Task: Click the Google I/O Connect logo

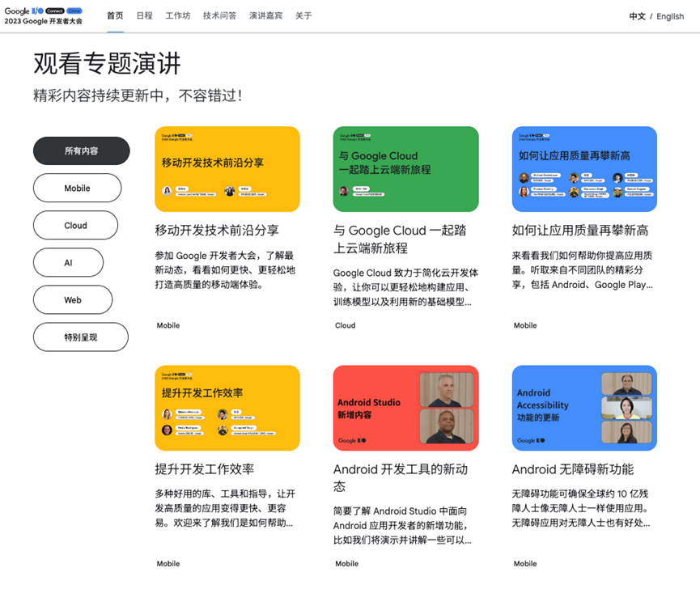Action: coord(44,11)
